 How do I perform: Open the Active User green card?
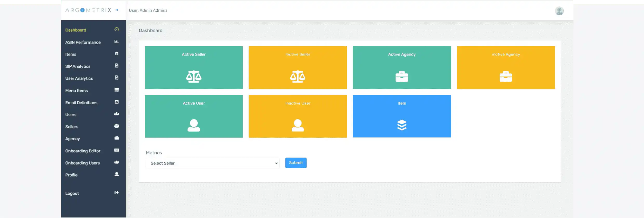[x=194, y=116]
